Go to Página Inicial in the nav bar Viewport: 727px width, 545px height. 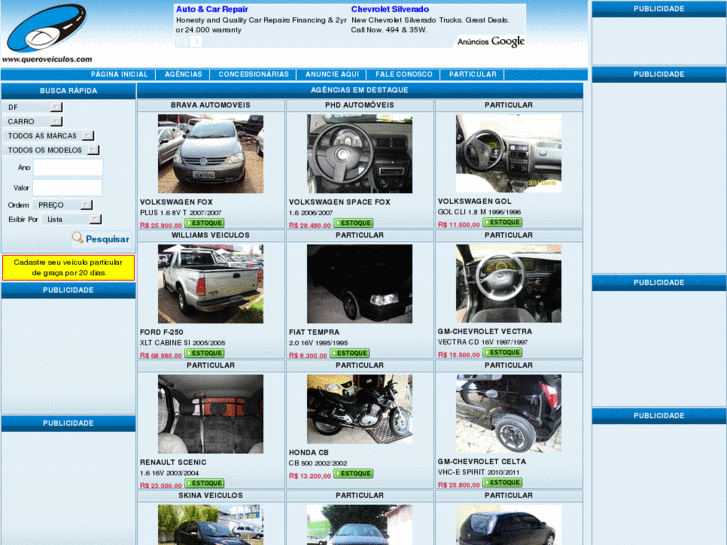pyautogui.click(x=119, y=74)
